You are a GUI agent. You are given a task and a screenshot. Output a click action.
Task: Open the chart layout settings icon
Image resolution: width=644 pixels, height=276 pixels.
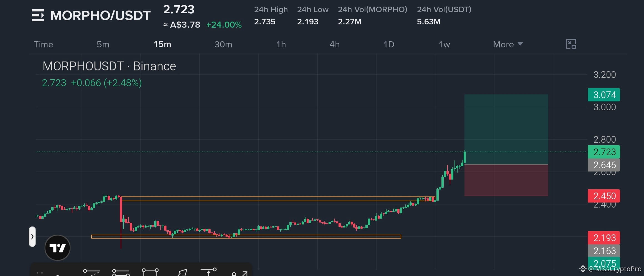point(571,44)
